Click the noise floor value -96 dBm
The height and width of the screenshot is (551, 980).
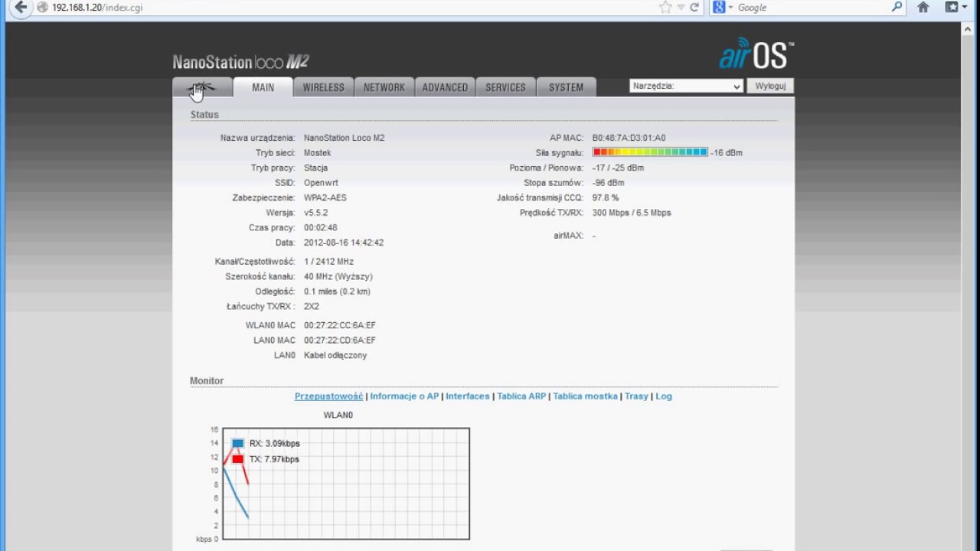click(608, 183)
